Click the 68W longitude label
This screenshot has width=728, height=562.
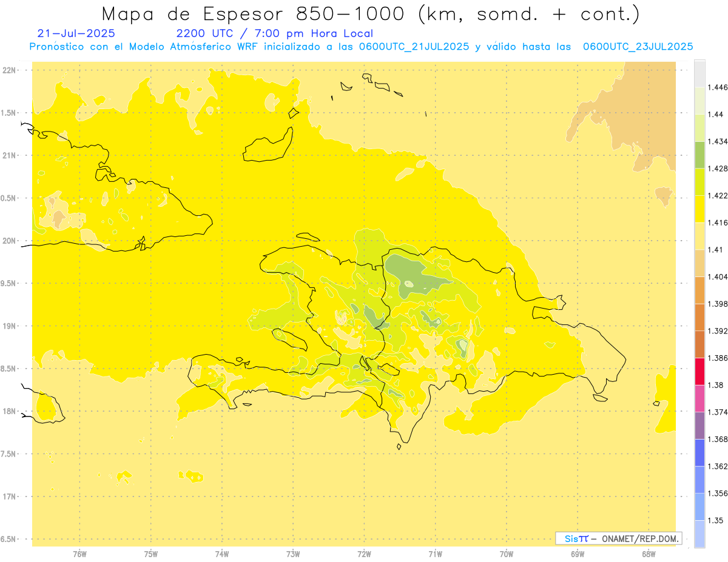649,554
